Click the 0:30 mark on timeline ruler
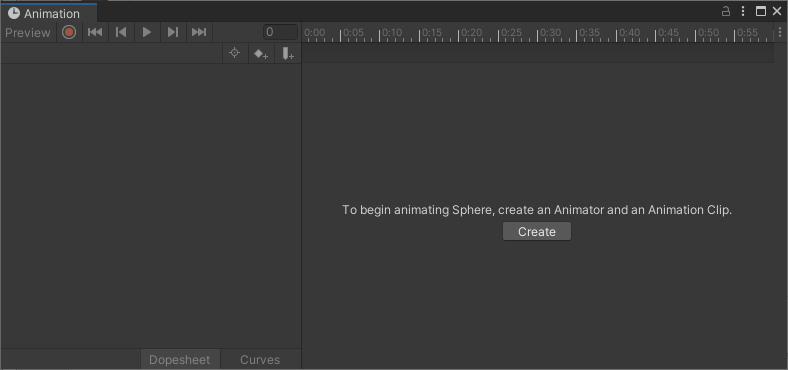788x370 pixels. pyautogui.click(x=551, y=33)
